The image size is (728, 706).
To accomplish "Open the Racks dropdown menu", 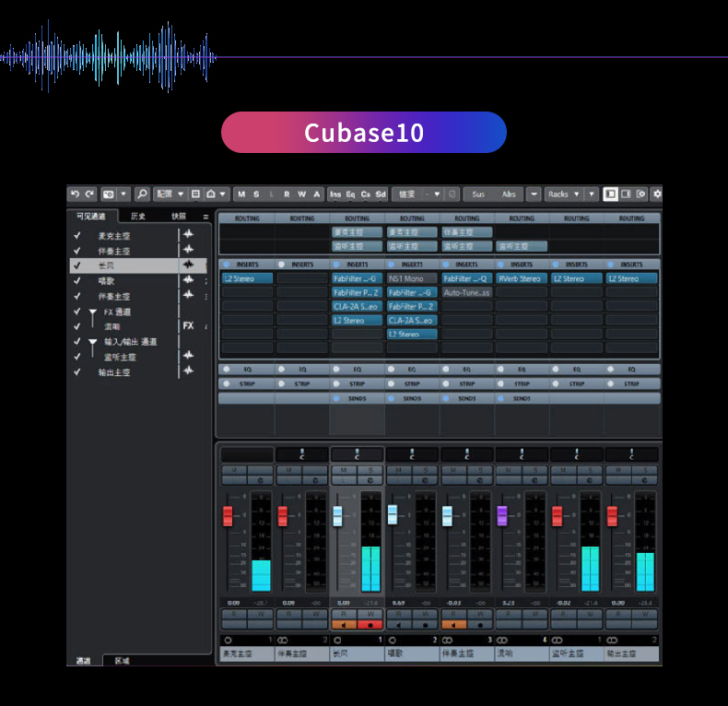I will point(564,194).
